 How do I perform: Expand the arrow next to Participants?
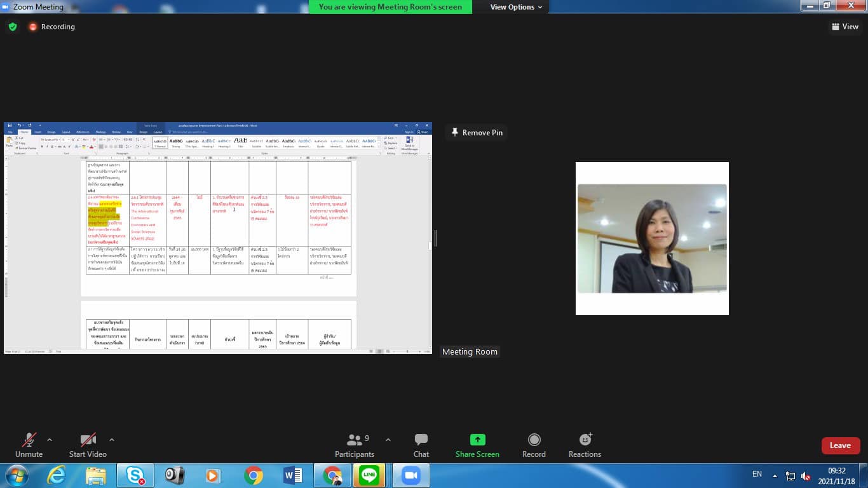(x=388, y=440)
